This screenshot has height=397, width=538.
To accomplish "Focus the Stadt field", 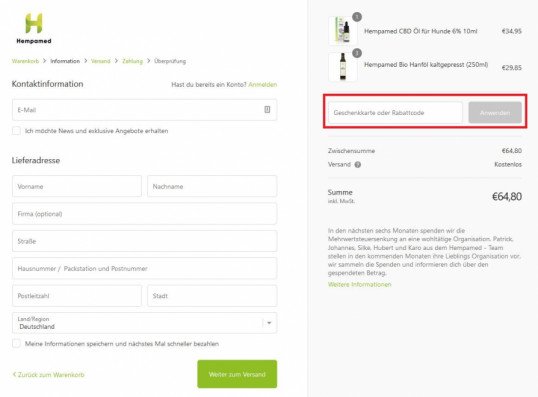I will click(x=212, y=296).
